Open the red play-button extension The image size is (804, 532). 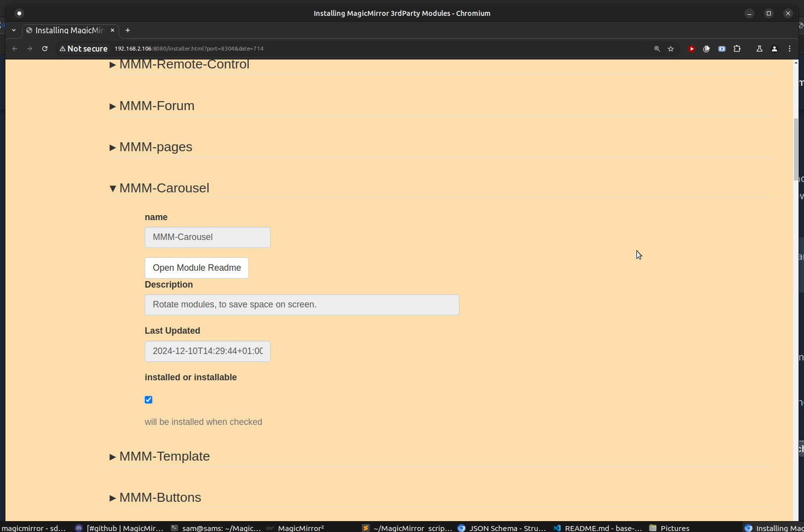(x=691, y=49)
